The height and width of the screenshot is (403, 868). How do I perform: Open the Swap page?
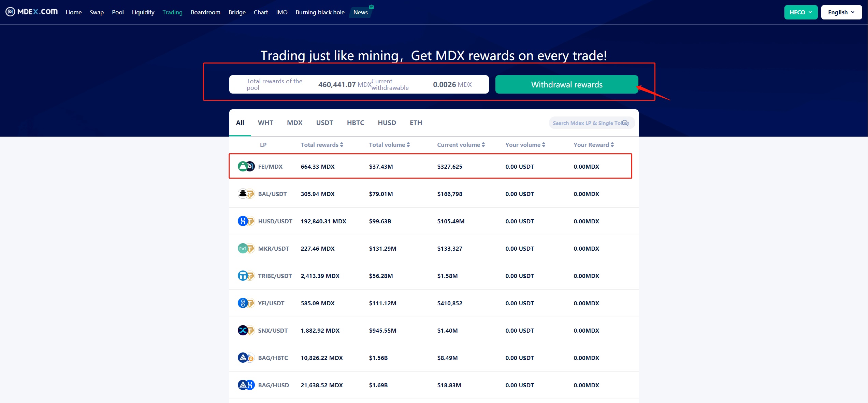click(x=97, y=12)
